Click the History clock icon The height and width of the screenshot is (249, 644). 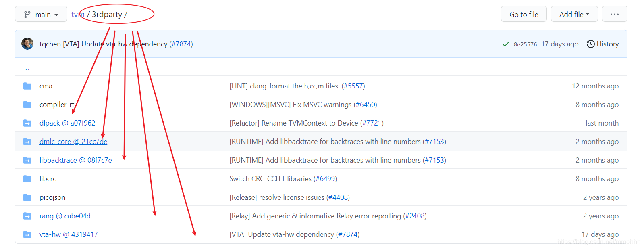(590, 44)
